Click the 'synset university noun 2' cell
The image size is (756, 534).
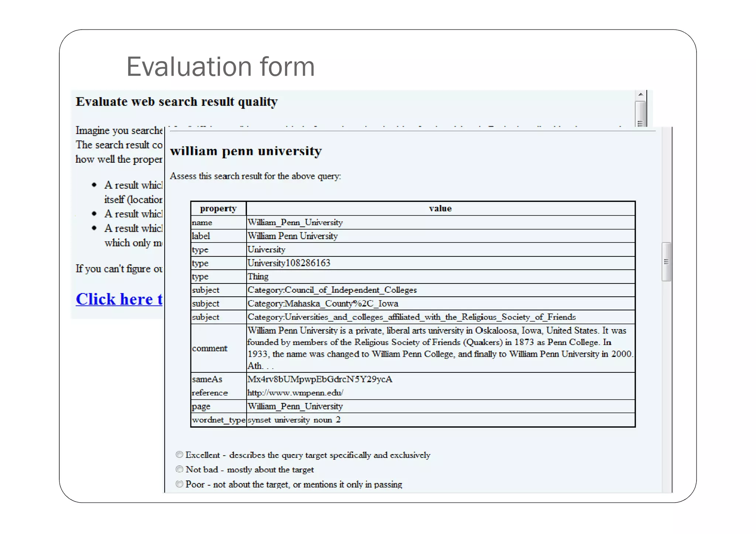(440, 420)
